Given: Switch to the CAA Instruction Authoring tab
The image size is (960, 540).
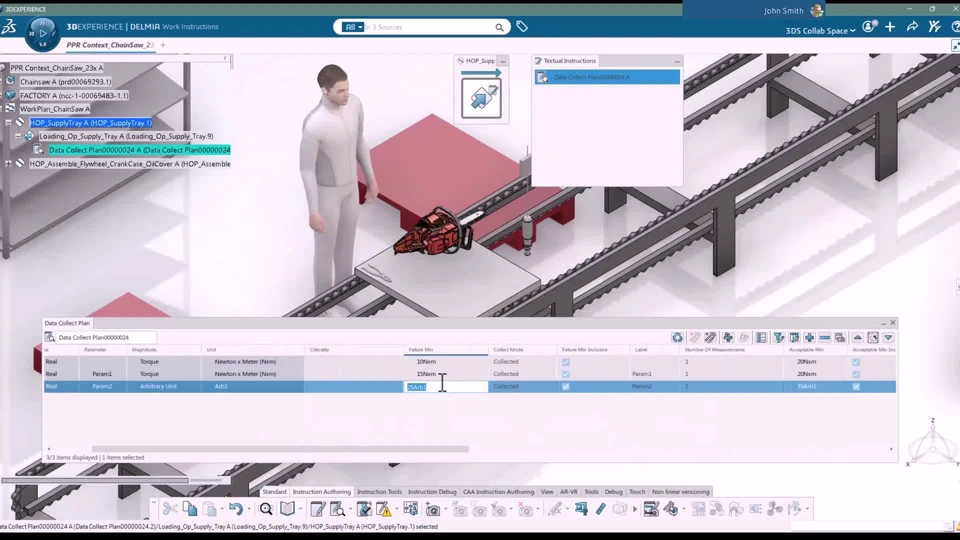Looking at the screenshot, I should click(x=498, y=492).
